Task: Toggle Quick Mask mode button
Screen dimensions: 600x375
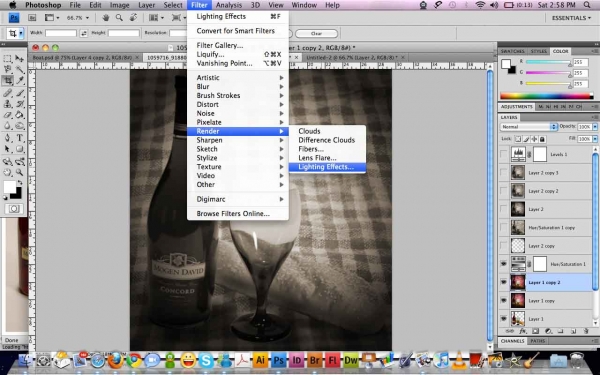Action: [14, 209]
